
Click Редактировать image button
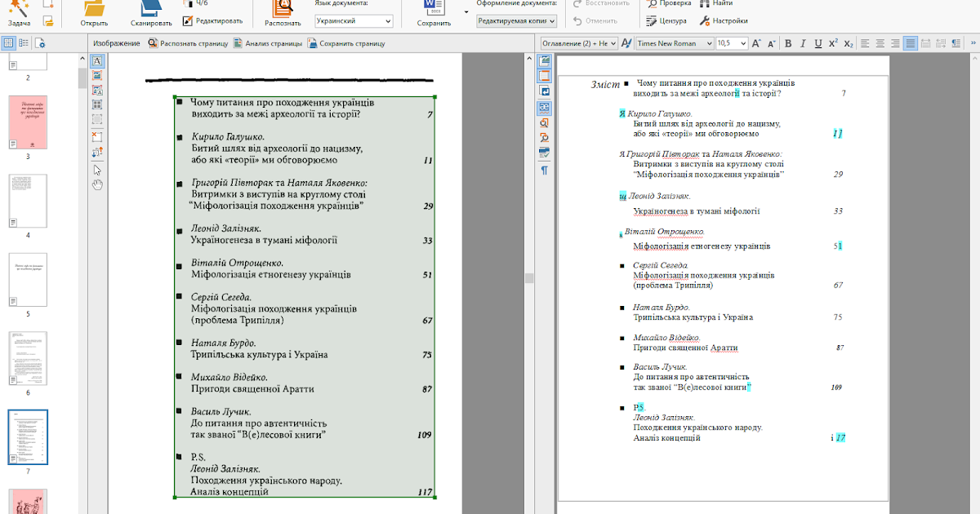[213, 20]
